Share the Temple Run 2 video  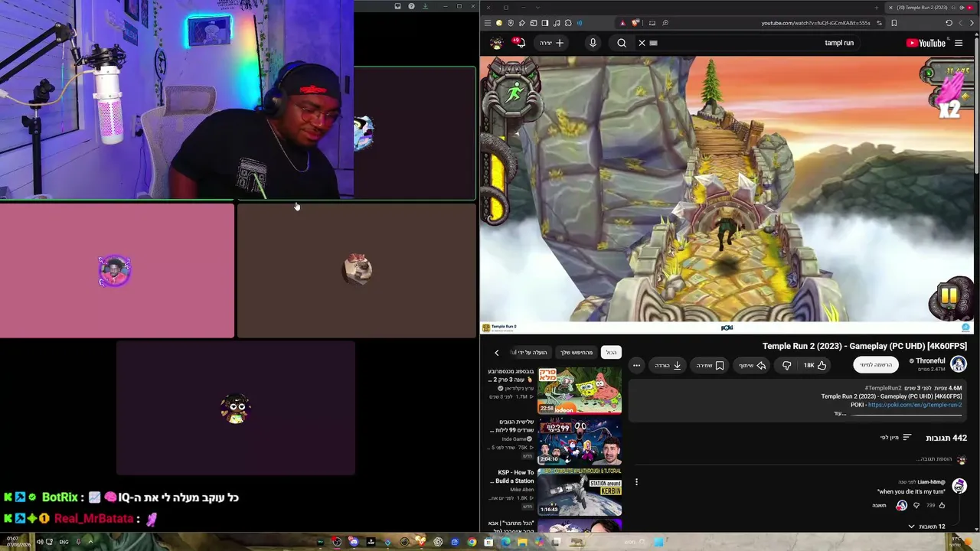752,365
